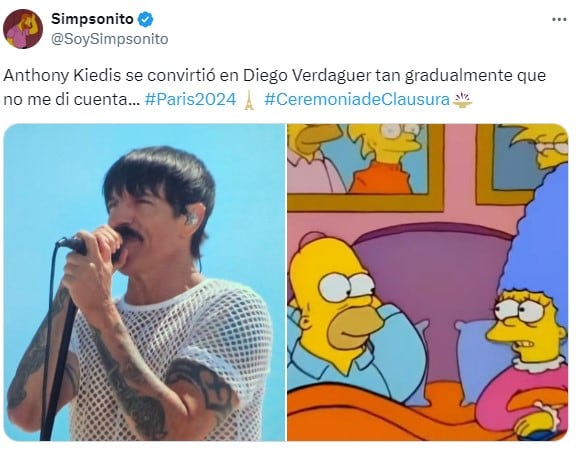Open the Simpsonito profile avatar
The image size is (579, 452).
(23, 29)
